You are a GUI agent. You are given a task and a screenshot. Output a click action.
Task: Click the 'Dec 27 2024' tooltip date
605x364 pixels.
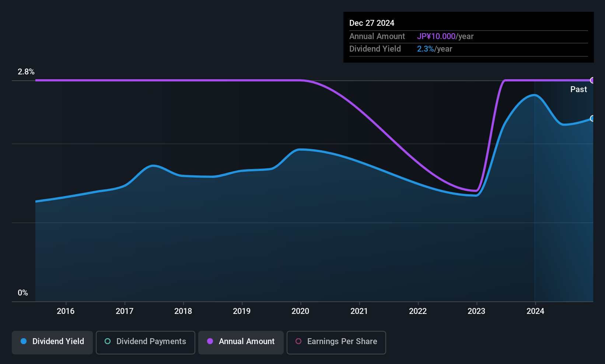click(372, 23)
